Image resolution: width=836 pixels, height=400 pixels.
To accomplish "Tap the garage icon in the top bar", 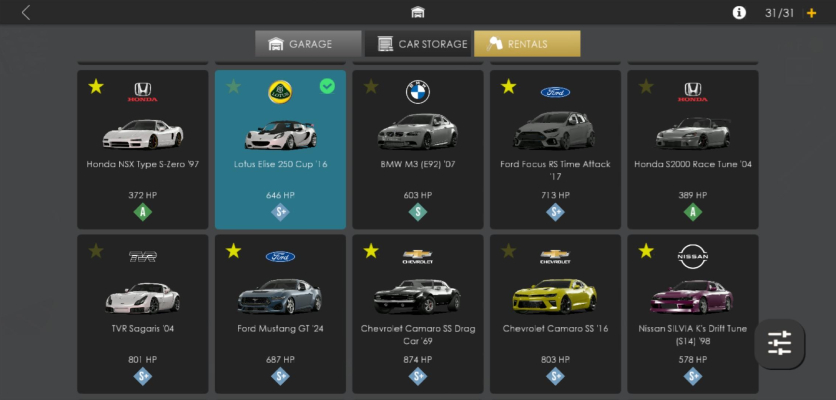I will tap(418, 12).
